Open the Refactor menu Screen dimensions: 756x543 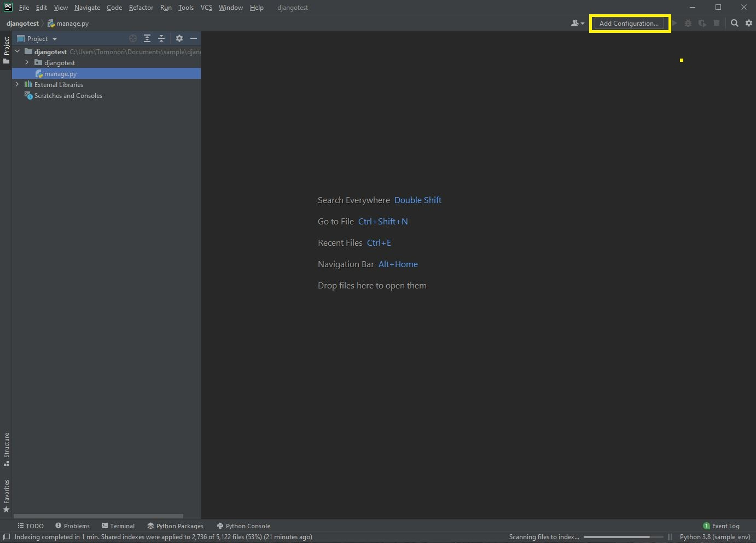pyautogui.click(x=141, y=8)
